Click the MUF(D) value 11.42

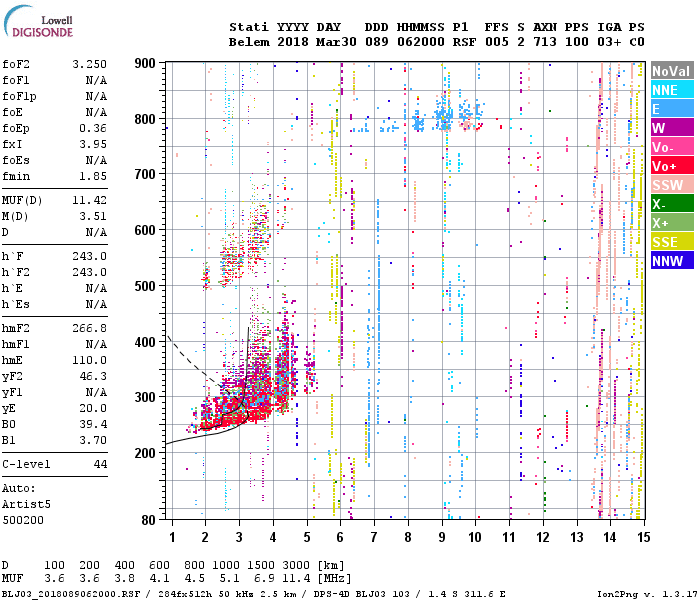90,200
